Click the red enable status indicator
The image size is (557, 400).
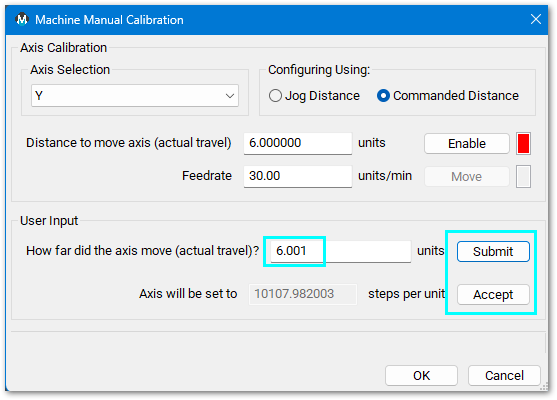(523, 144)
